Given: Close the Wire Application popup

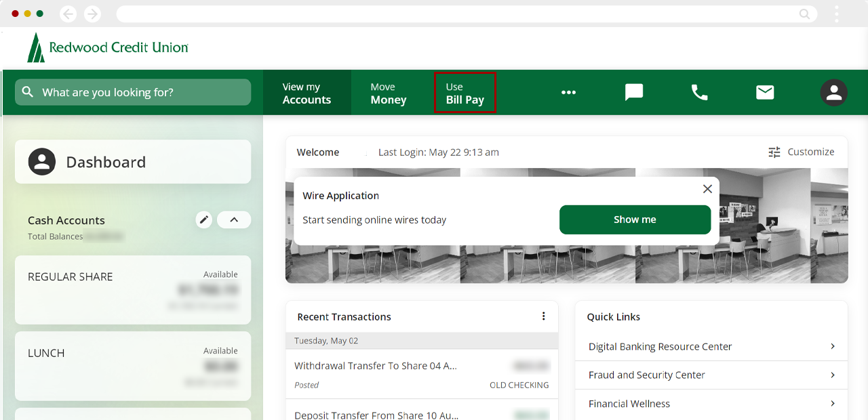Looking at the screenshot, I should click(x=707, y=189).
